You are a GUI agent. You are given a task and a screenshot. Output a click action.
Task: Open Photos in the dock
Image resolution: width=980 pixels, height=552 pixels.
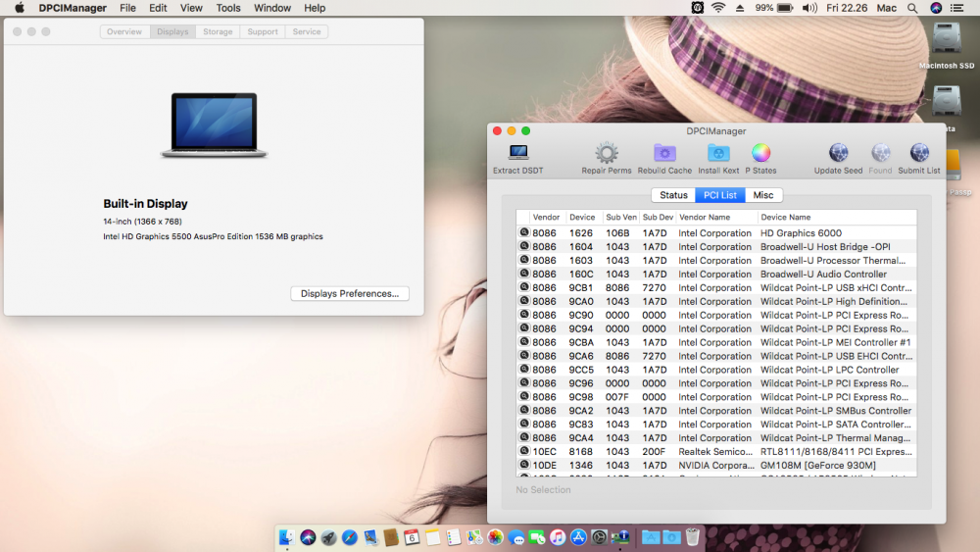495,537
